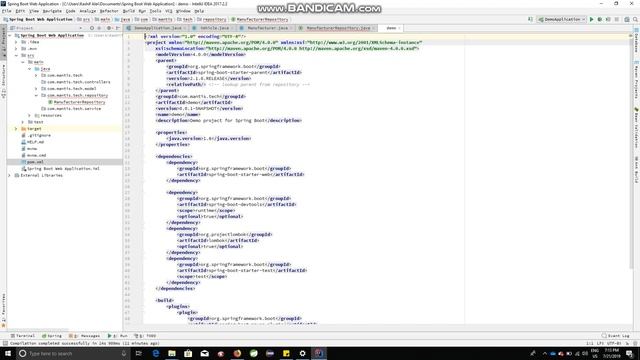
Task: Open Microsoft Store from the taskbar
Action: (x=188, y=353)
